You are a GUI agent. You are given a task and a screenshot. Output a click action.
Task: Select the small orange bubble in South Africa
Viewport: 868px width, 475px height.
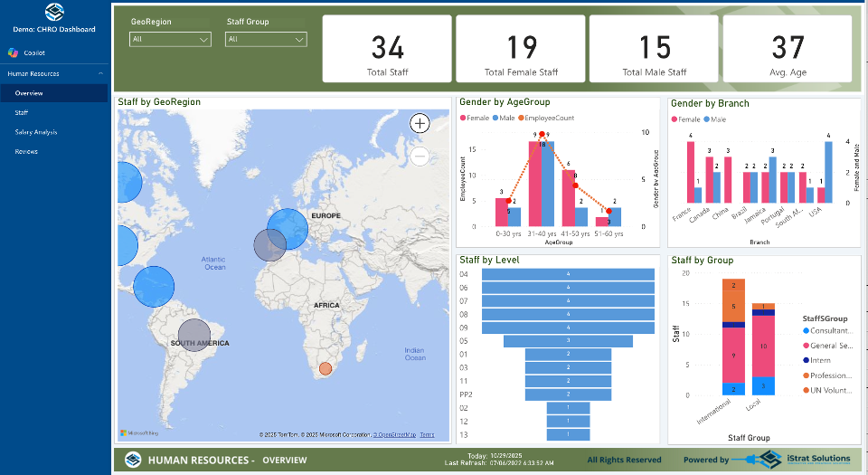coord(325,369)
